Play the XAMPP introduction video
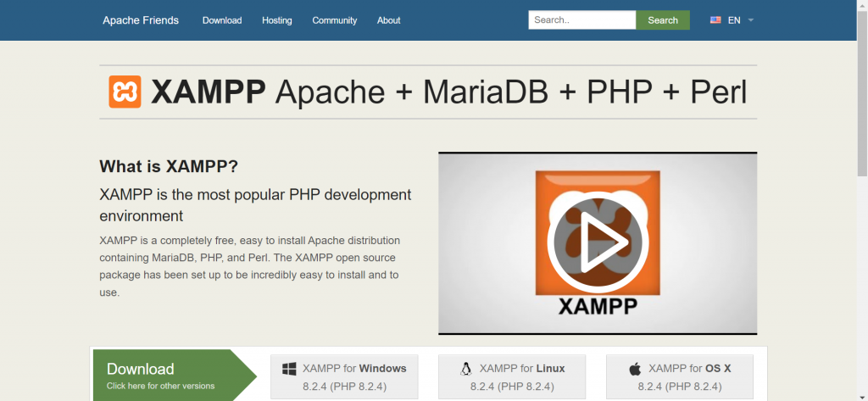This screenshot has height=401, width=868. 597,242
